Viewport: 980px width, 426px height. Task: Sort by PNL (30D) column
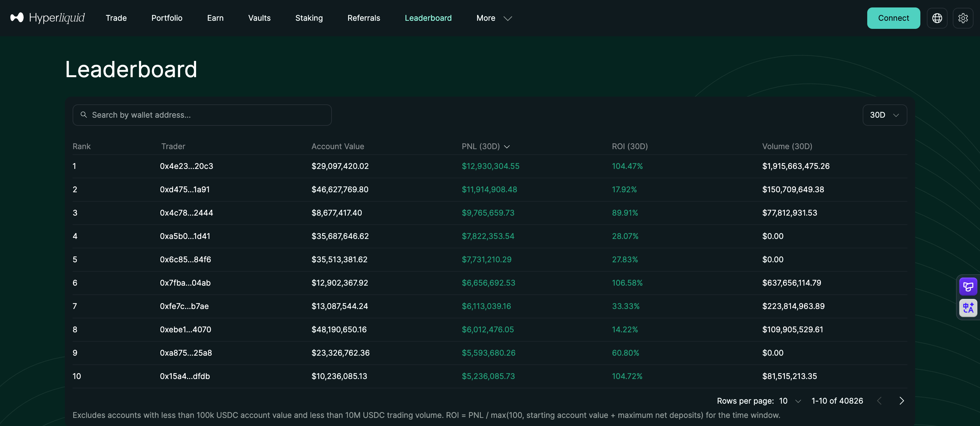(x=485, y=147)
